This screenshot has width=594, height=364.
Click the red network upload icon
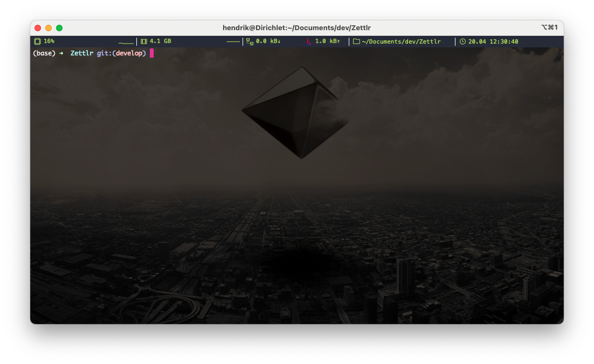[308, 41]
